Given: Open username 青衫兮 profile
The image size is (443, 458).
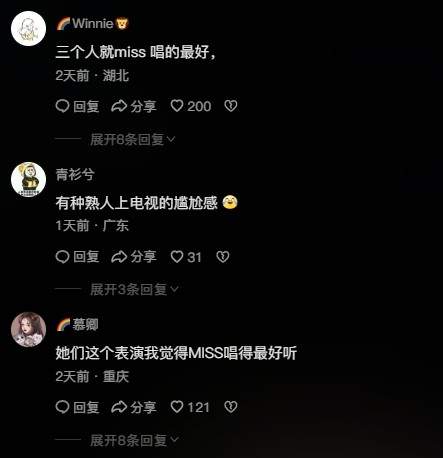Looking at the screenshot, I should pyautogui.click(x=75, y=175).
